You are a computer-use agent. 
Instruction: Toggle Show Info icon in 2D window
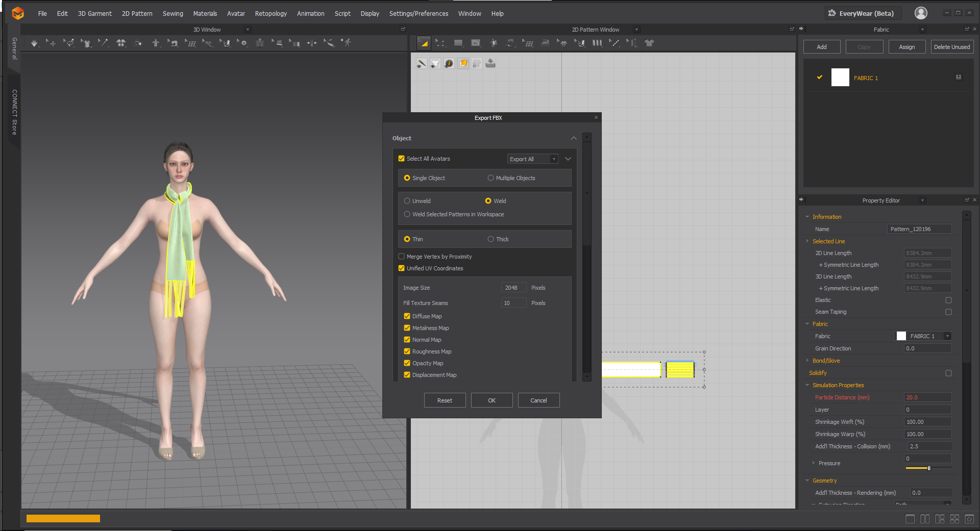(449, 63)
